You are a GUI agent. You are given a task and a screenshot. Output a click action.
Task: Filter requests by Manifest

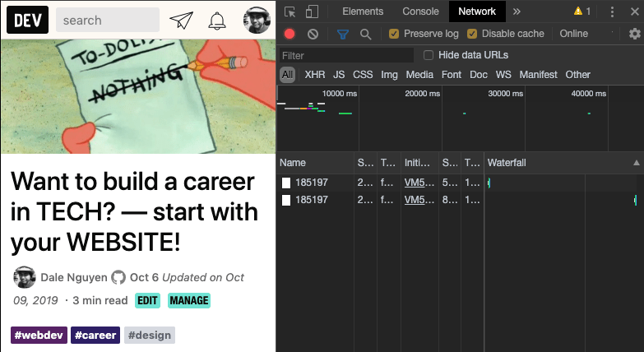(538, 75)
